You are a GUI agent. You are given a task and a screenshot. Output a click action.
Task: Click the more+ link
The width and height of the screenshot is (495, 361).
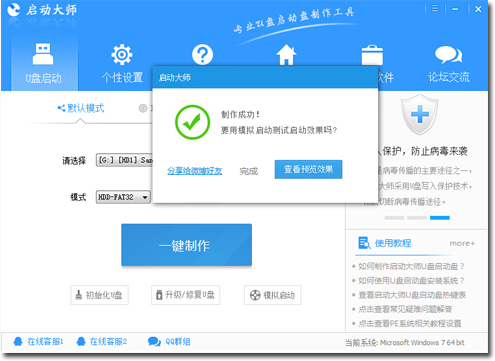[x=462, y=243]
